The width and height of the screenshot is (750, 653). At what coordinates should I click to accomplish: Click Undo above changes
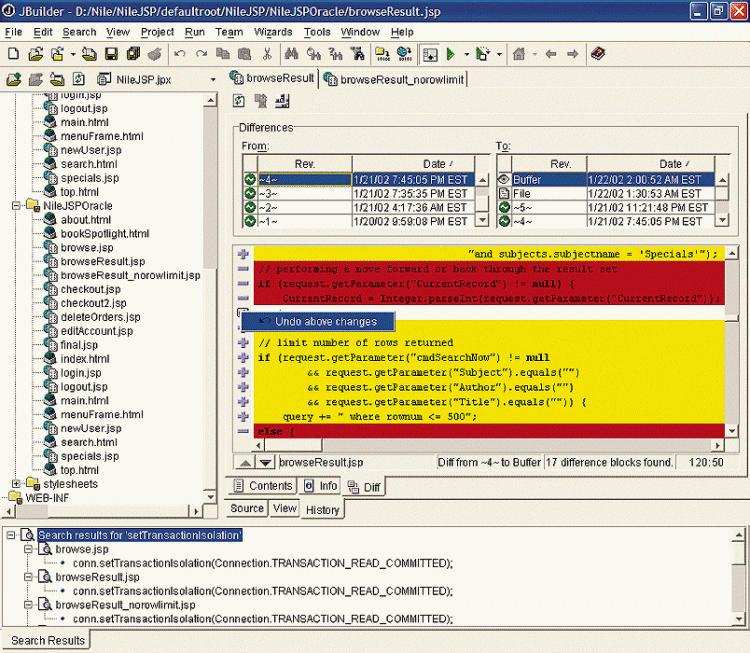tap(318, 321)
